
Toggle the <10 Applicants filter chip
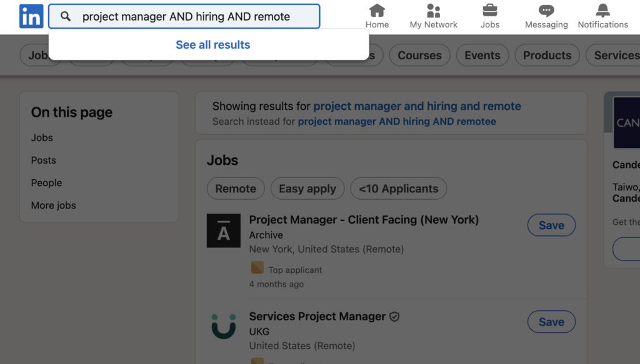pos(399,189)
